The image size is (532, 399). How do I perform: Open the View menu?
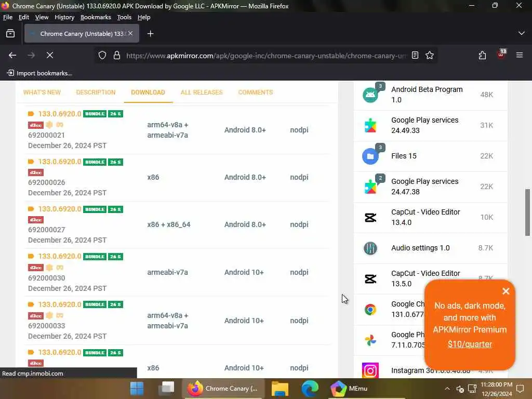(x=42, y=17)
